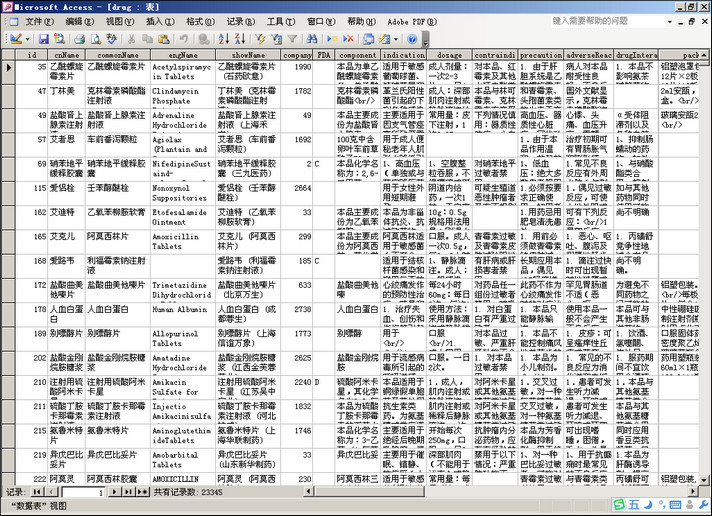
Task: Open the Adobe PDF(B) menu
Action: pos(412,21)
